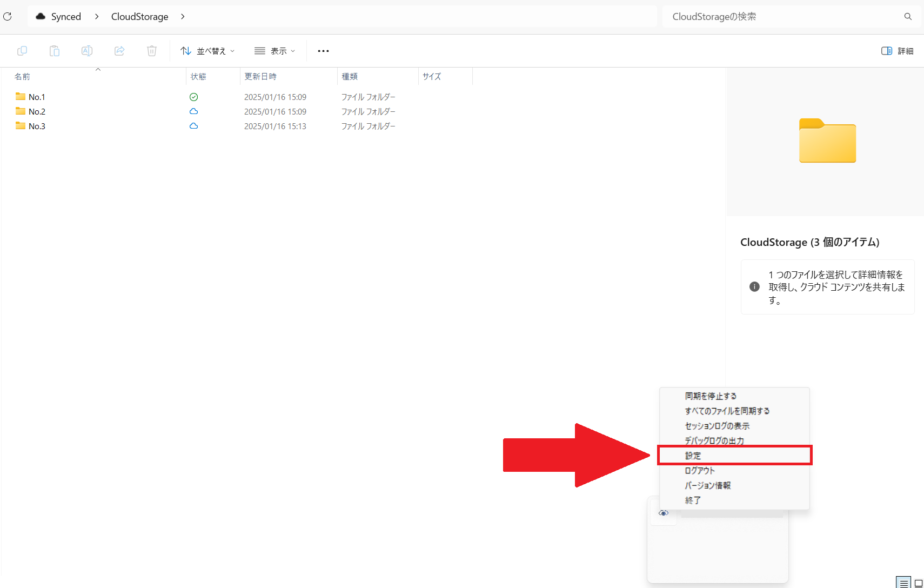The image size is (924, 588).
Task: Sort by the 更新日時 column header
Action: click(260, 77)
